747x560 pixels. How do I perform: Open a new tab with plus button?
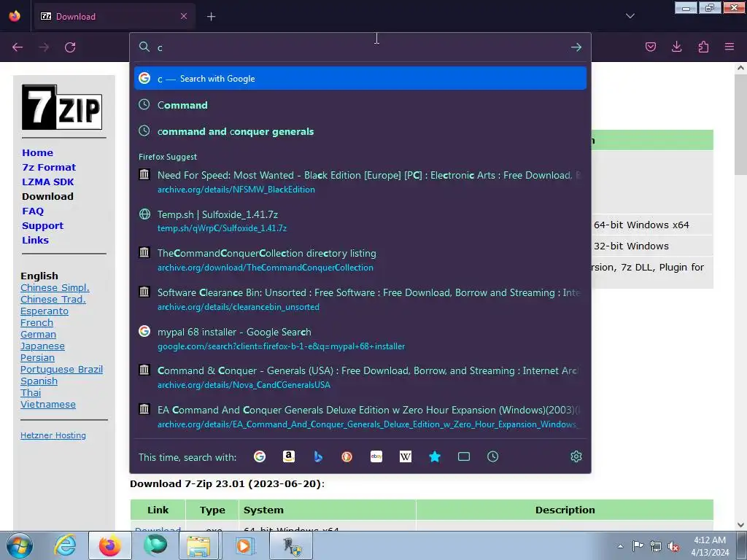[x=211, y=17]
